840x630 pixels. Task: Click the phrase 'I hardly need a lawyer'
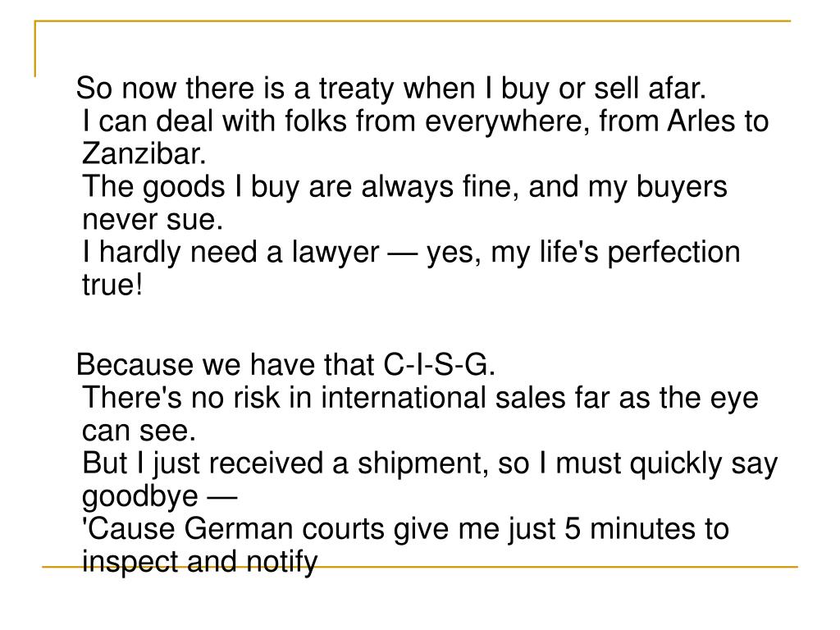point(231,253)
